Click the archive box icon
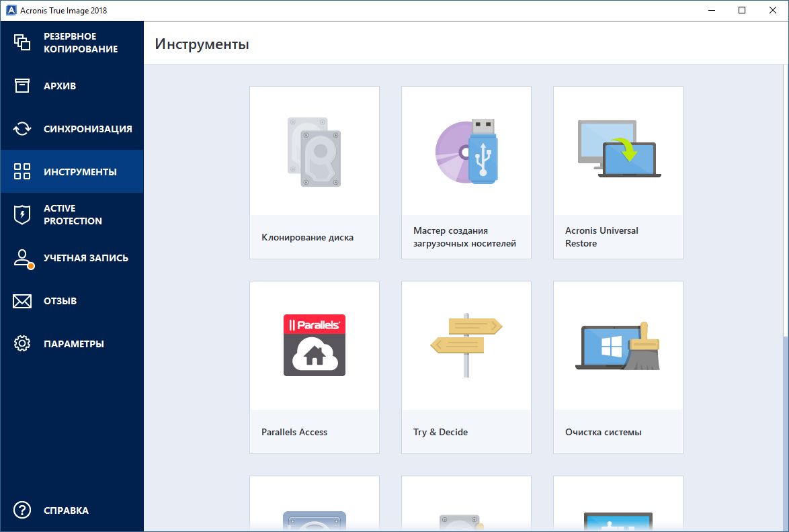This screenshot has height=532, width=789. pyautogui.click(x=22, y=86)
